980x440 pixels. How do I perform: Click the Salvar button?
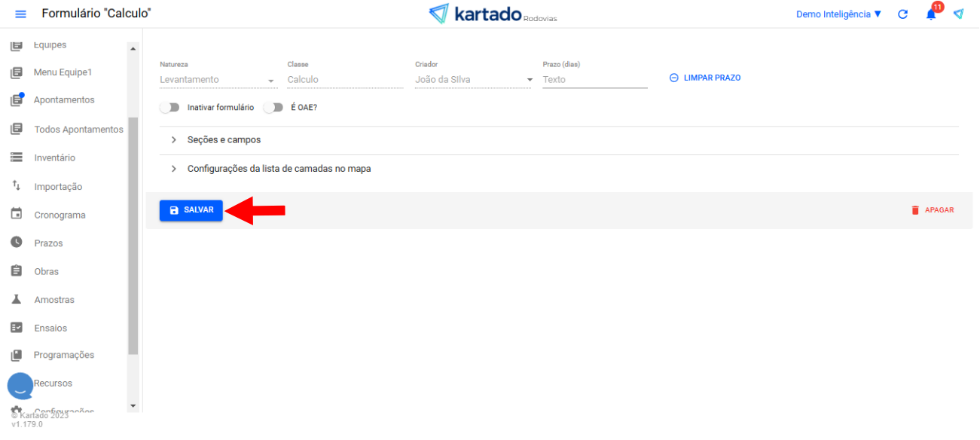(x=191, y=210)
